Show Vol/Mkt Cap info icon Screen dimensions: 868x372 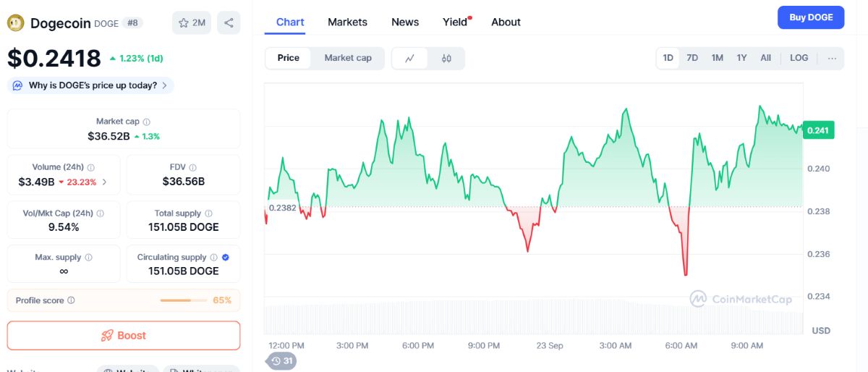click(101, 214)
